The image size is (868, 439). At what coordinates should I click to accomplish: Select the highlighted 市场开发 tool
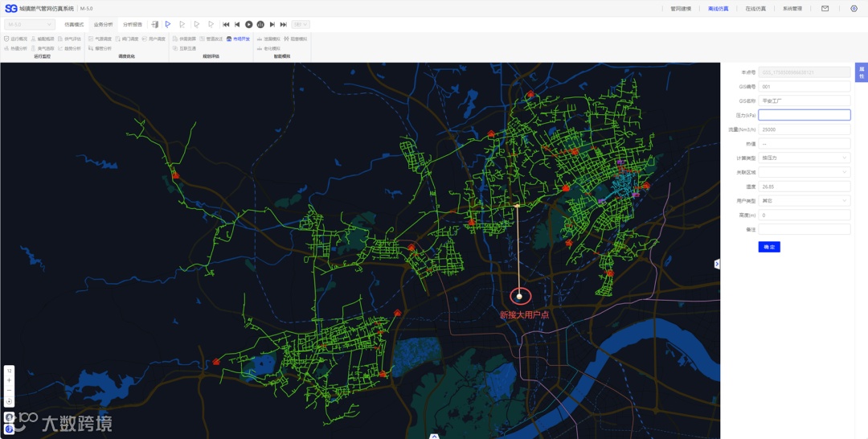tap(238, 39)
